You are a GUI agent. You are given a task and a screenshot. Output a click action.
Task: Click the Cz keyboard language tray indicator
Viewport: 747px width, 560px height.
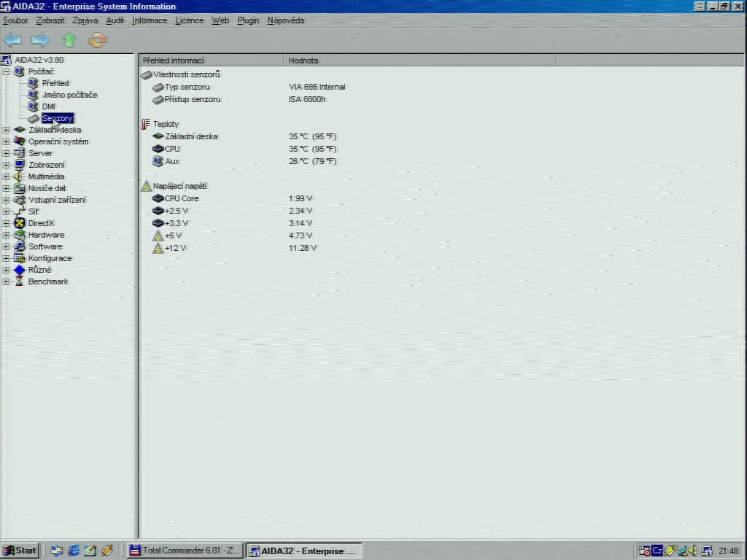coord(657,551)
